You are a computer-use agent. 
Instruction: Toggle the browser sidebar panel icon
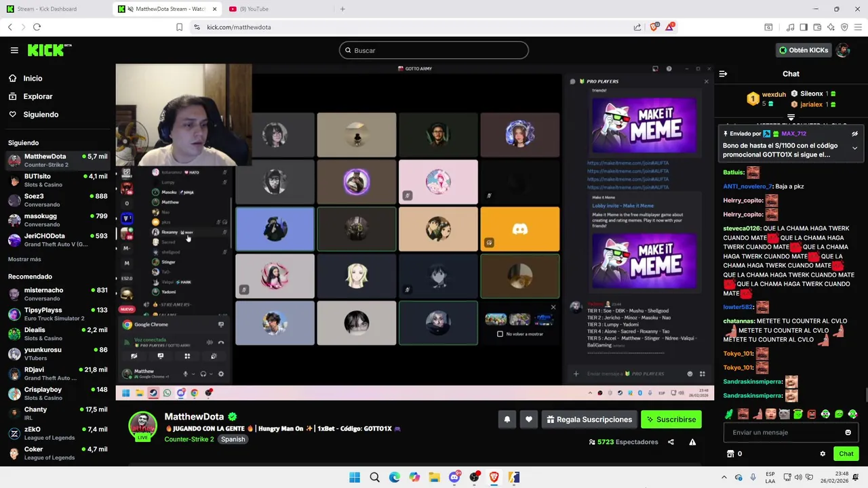pyautogui.click(x=804, y=27)
